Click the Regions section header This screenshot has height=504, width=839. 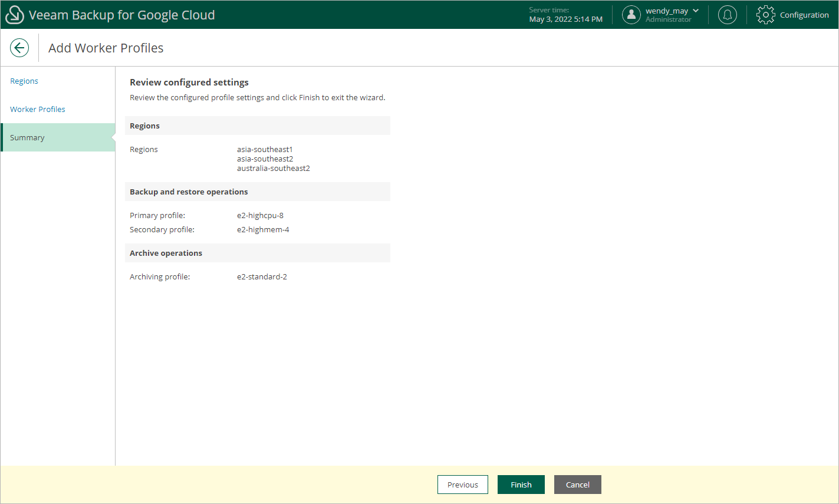point(258,126)
